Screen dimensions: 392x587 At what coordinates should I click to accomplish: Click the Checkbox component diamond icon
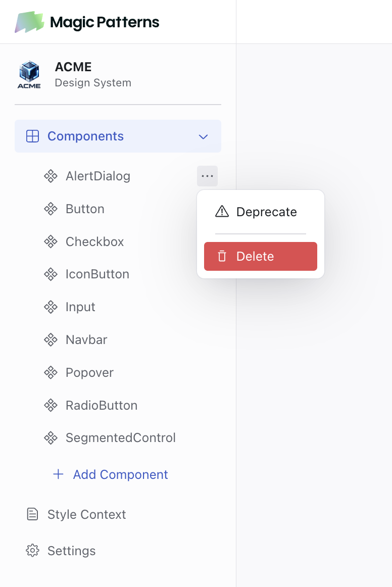[x=51, y=242]
